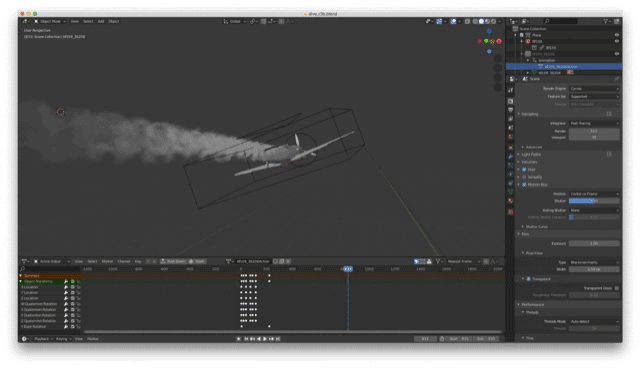Viewport: 640px width, 368px height.
Task: Open the View Layer properties tab icon
Action: [511, 119]
